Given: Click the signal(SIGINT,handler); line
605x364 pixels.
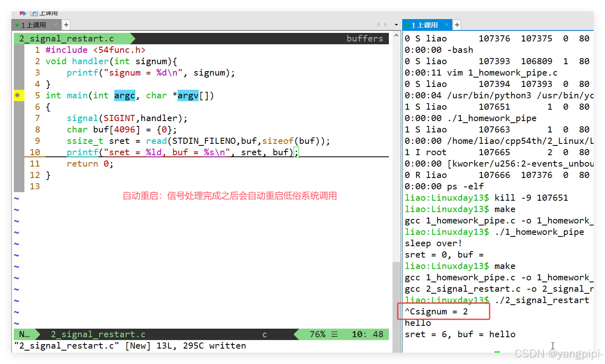Looking at the screenshot, I should (127, 118).
